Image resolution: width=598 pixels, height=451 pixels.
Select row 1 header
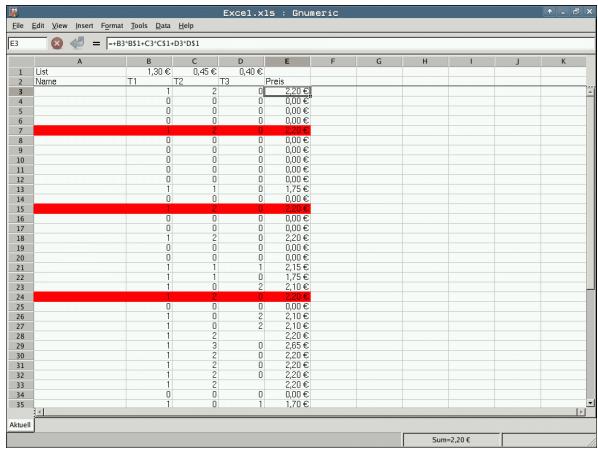pos(20,72)
